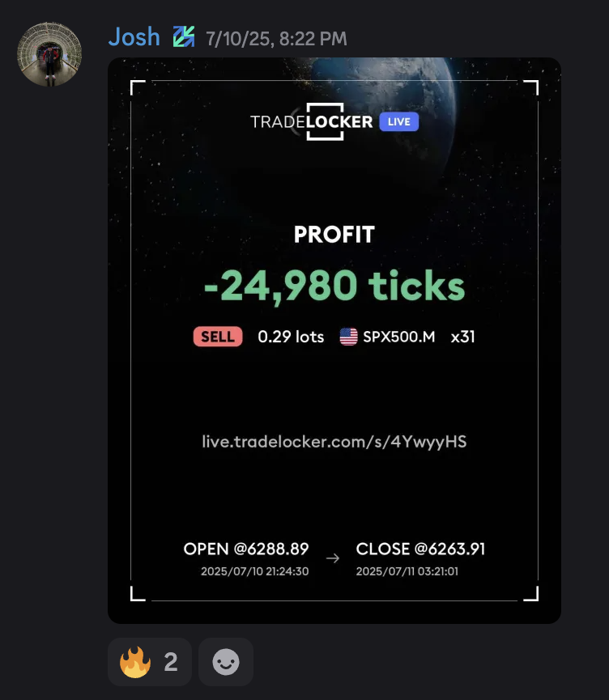The width and height of the screenshot is (609, 700).
Task: Click the teal badge icon beside Josh
Action: point(184,37)
